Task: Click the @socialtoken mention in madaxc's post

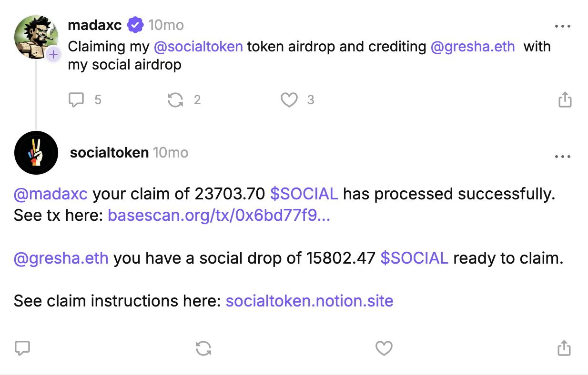Action: pos(198,47)
